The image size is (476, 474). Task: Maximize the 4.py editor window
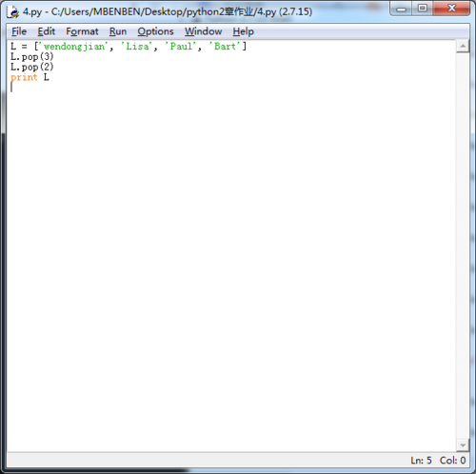point(423,9)
